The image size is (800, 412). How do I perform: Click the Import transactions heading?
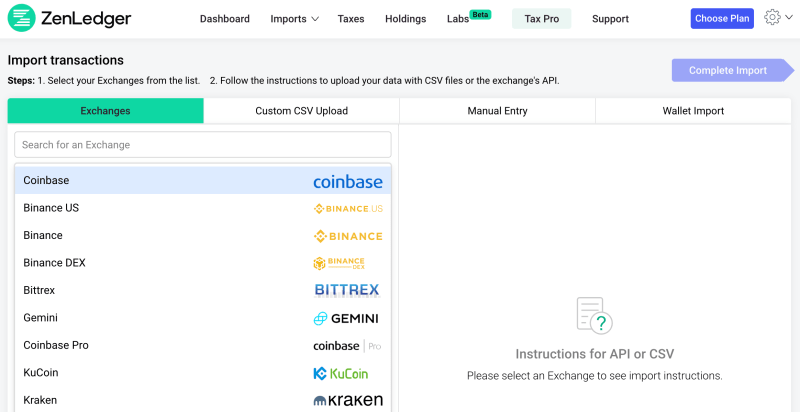tap(66, 60)
